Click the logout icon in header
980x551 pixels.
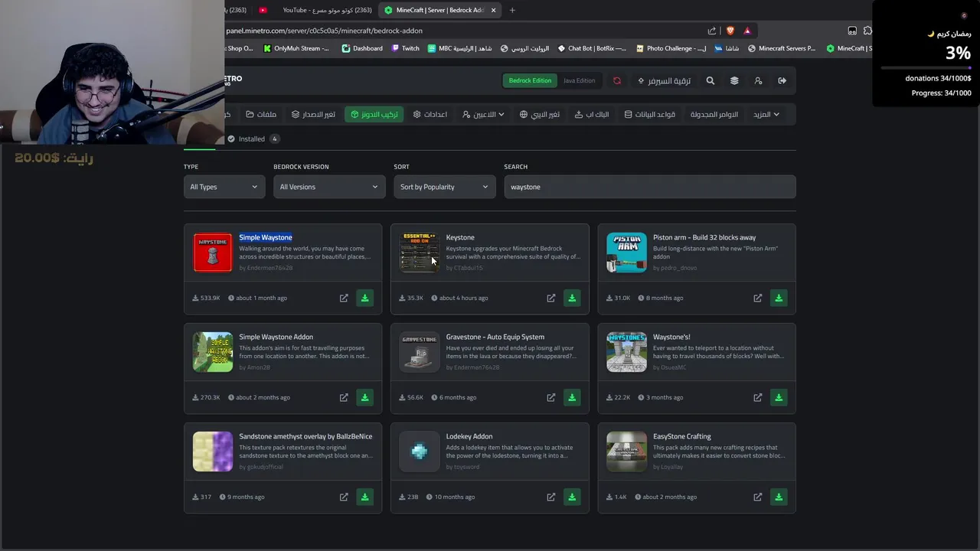point(782,80)
